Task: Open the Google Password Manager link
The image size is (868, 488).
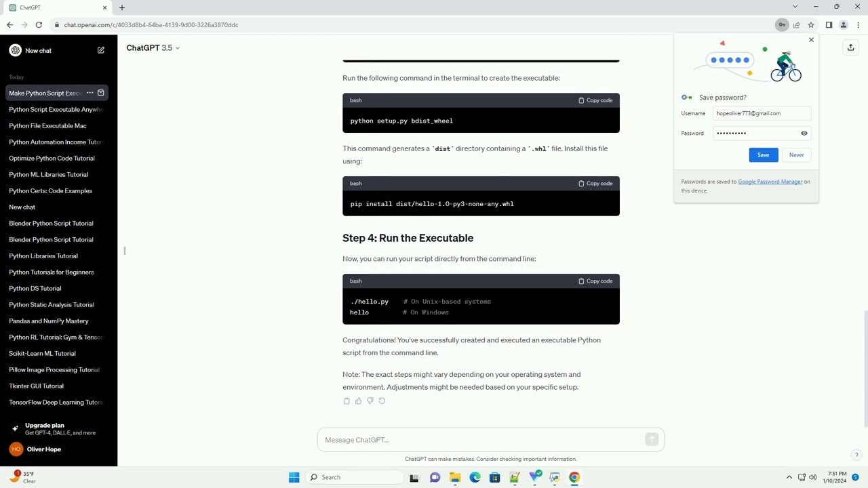Action: tap(770, 182)
